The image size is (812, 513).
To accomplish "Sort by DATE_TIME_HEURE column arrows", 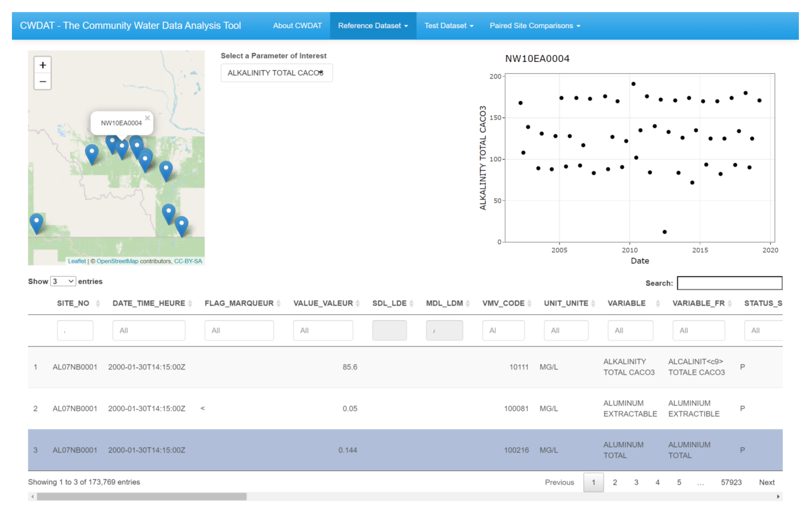I will 190,303.
